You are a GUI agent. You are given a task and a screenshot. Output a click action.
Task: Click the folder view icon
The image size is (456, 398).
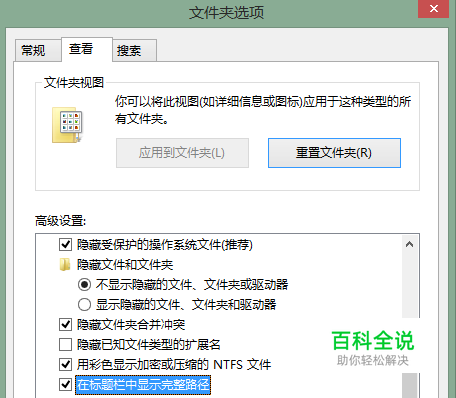click(67, 125)
